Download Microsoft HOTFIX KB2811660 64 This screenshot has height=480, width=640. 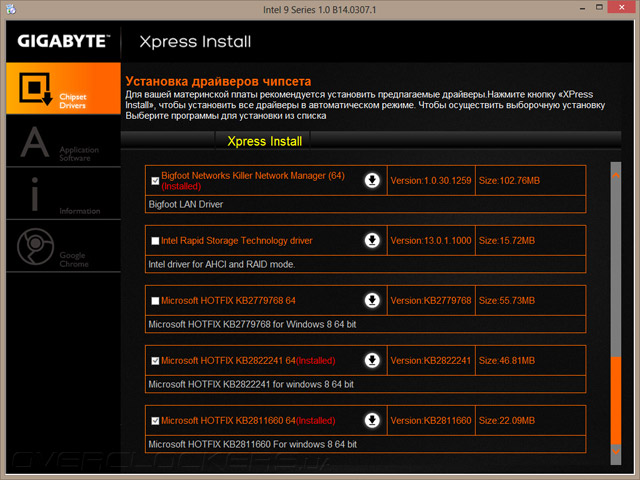click(x=372, y=420)
